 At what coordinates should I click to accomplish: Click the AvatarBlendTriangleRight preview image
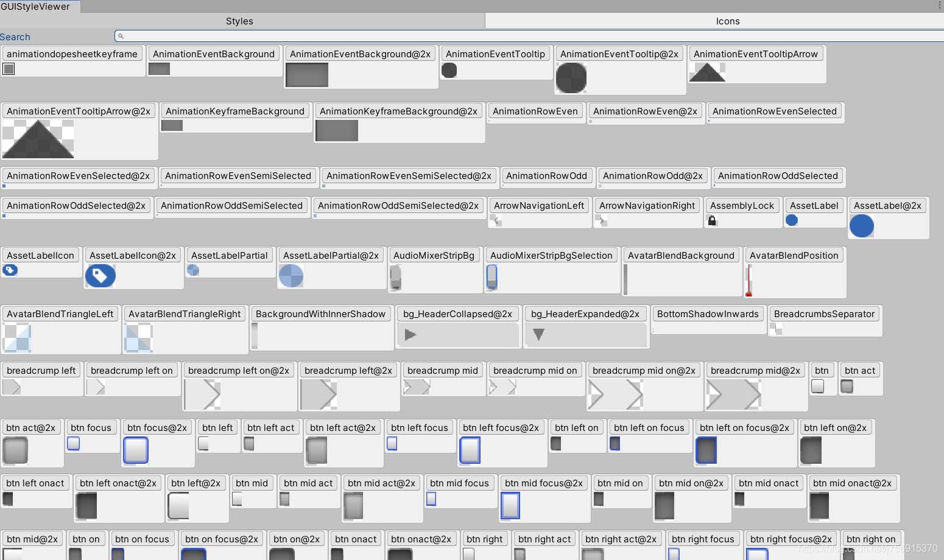pos(138,338)
